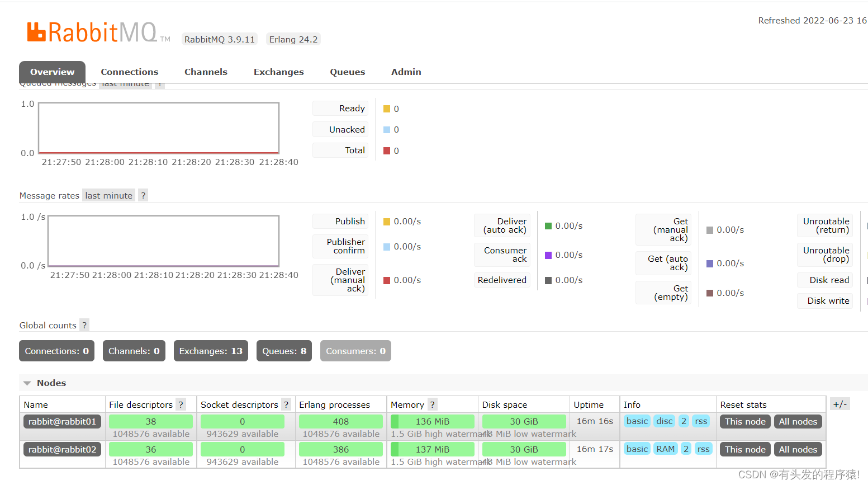
Task: Open help for Memory column
Action: click(432, 404)
